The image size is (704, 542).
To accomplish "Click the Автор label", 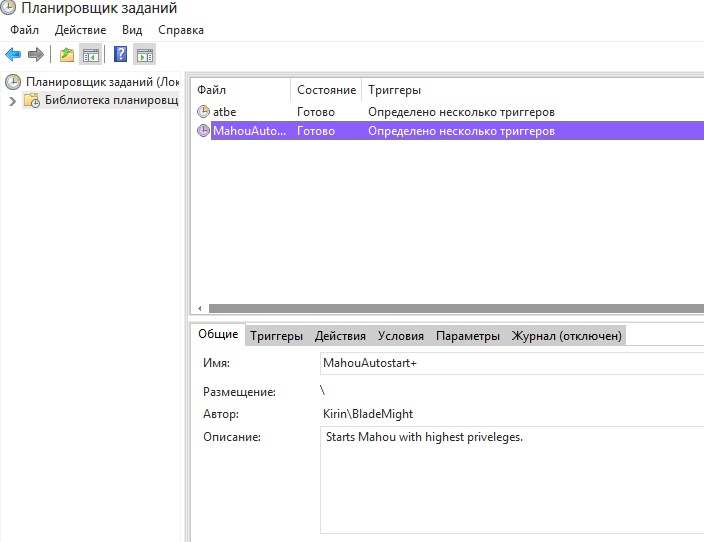I will click(221, 414).
